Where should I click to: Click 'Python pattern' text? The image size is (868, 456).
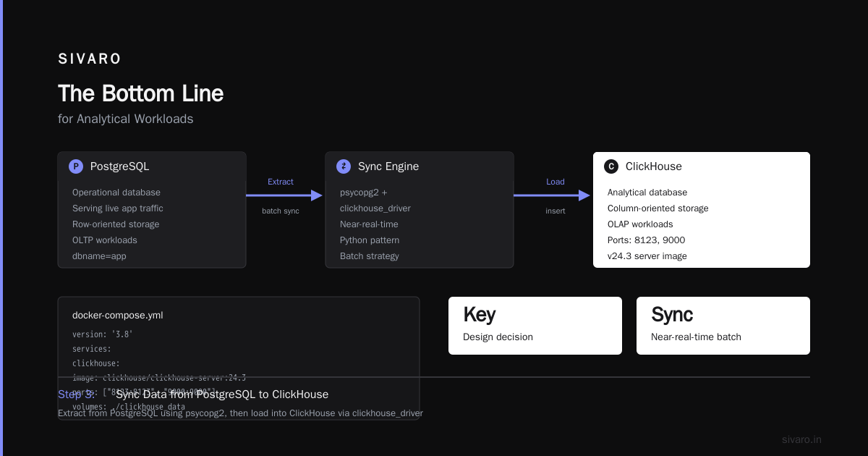pyautogui.click(x=370, y=240)
